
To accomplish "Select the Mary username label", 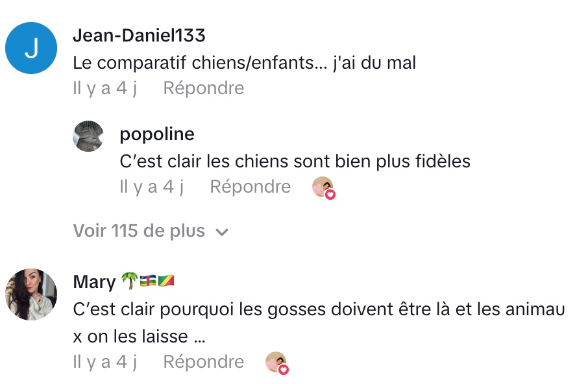I will (x=95, y=282).
